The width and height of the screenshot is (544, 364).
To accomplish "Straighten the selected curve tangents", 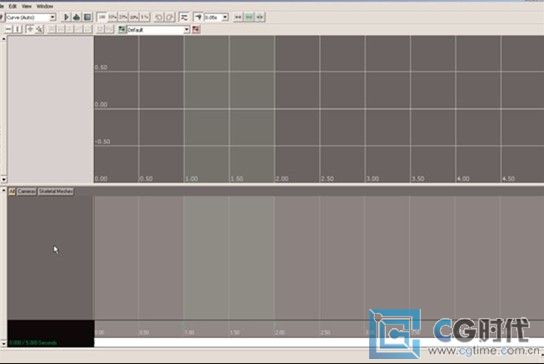I will [109, 29].
